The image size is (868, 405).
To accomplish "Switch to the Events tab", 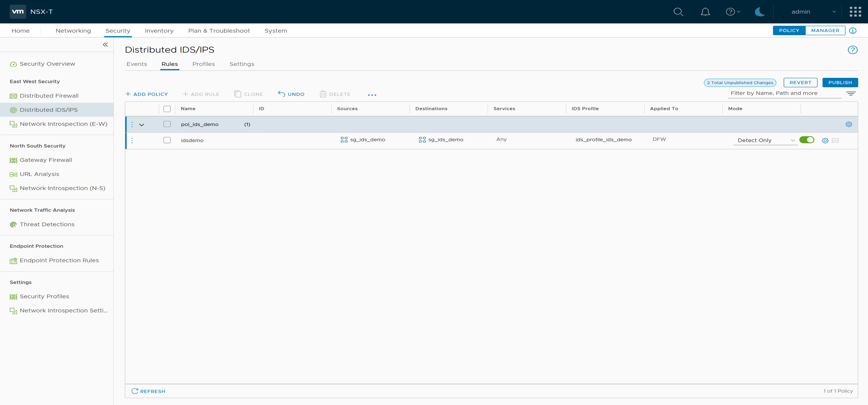I will (136, 64).
